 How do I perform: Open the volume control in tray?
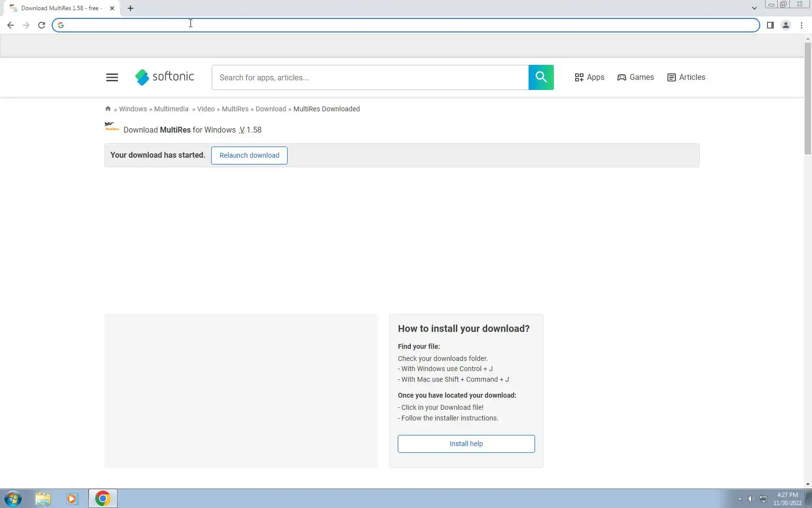tap(751, 499)
